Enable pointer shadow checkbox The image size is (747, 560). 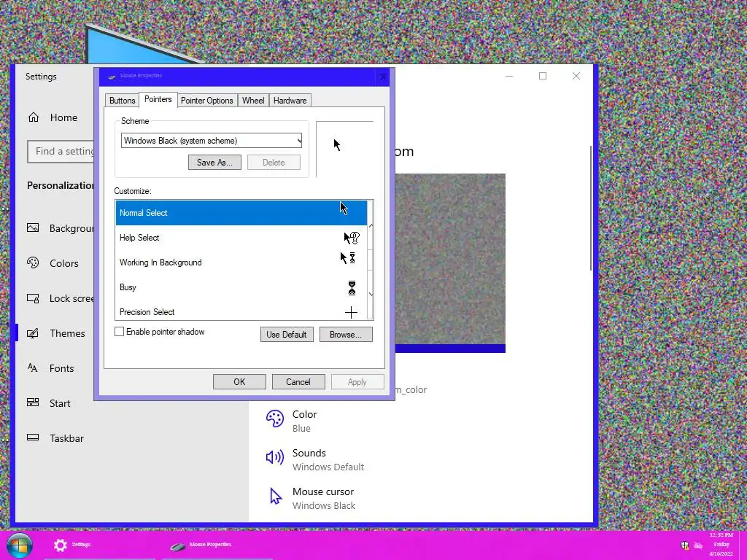pyautogui.click(x=119, y=332)
